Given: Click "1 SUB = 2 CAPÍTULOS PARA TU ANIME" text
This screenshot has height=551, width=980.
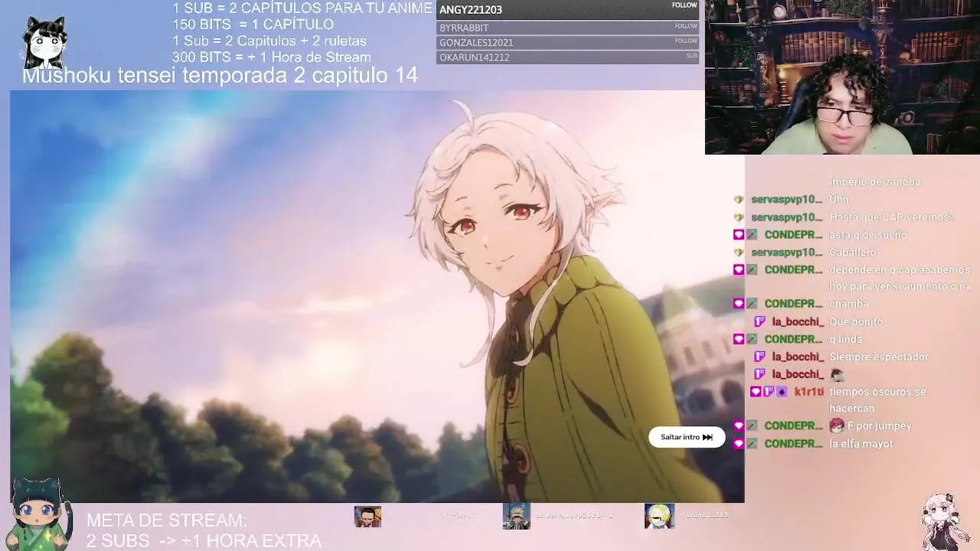Looking at the screenshot, I should 302,8.
